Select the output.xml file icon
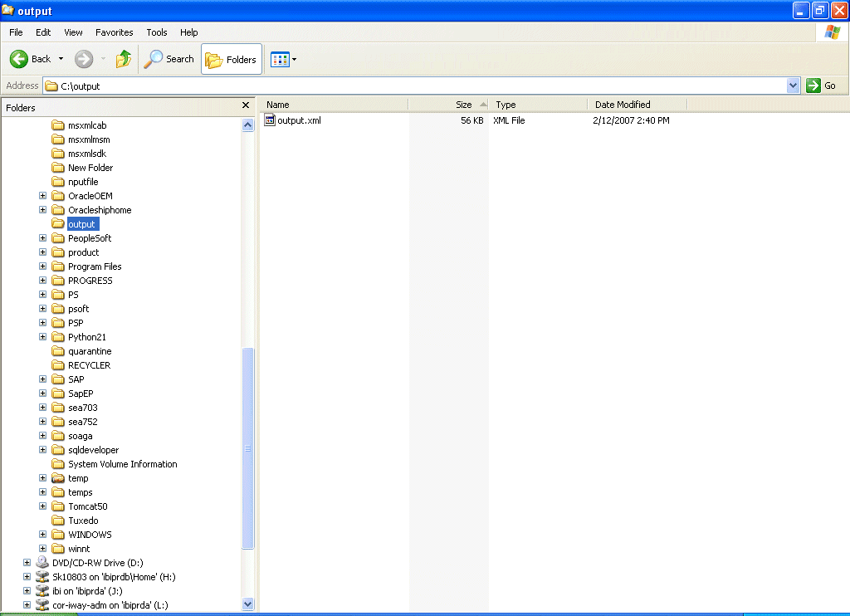 [x=270, y=120]
